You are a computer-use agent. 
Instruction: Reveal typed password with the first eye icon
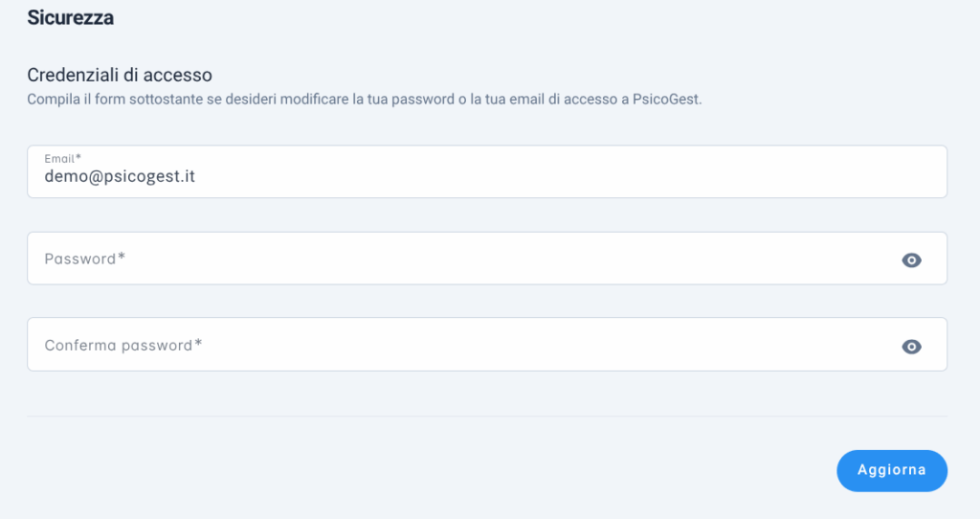pyautogui.click(x=911, y=259)
